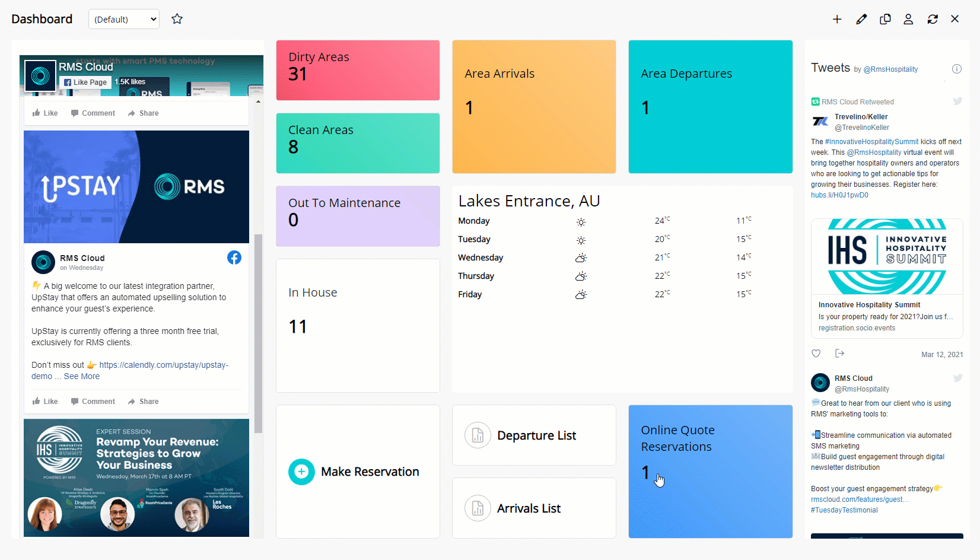
Task: Open the Revamp Your Revenue event image
Action: (136, 478)
